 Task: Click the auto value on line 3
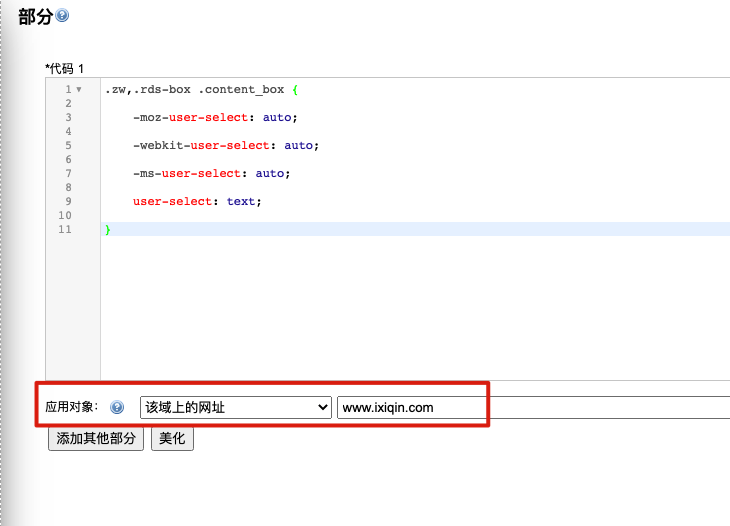(277, 118)
